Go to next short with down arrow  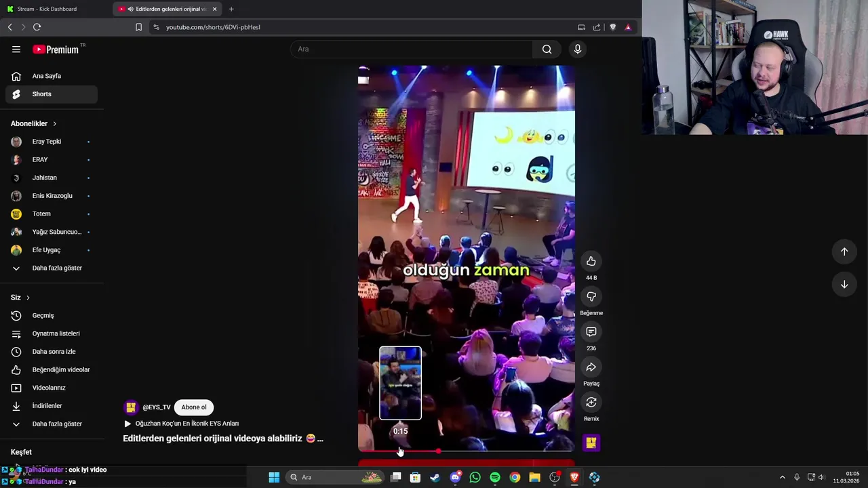click(844, 285)
